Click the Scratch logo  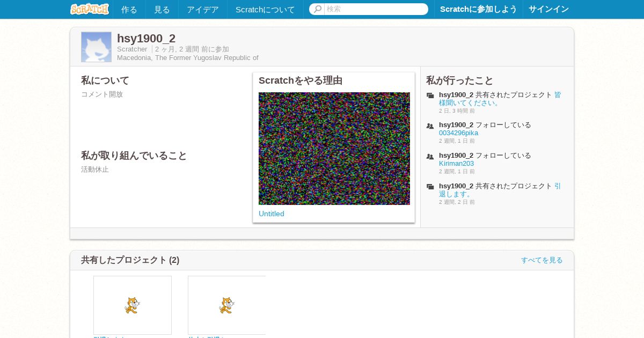pos(90,9)
